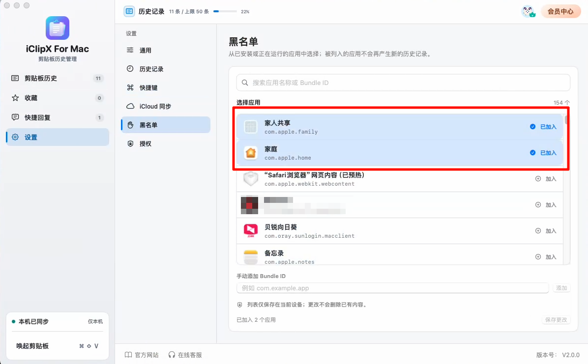Click the hand icon beside 黑名单

point(130,125)
